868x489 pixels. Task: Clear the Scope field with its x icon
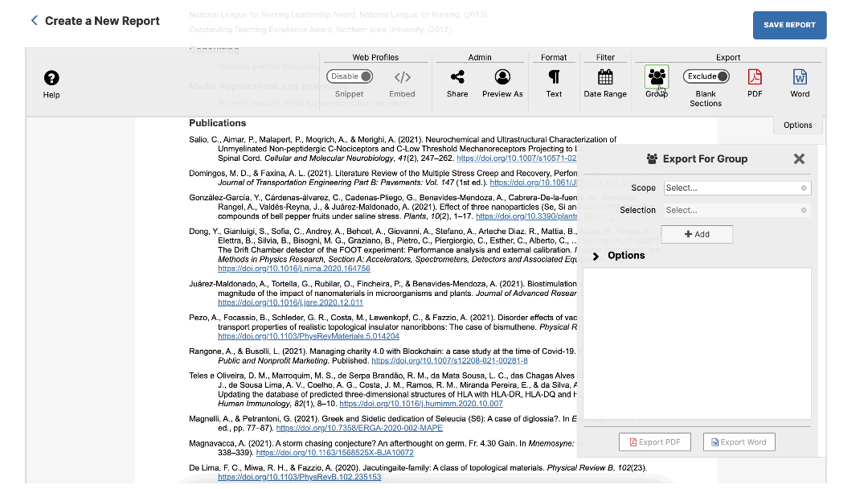[804, 187]
